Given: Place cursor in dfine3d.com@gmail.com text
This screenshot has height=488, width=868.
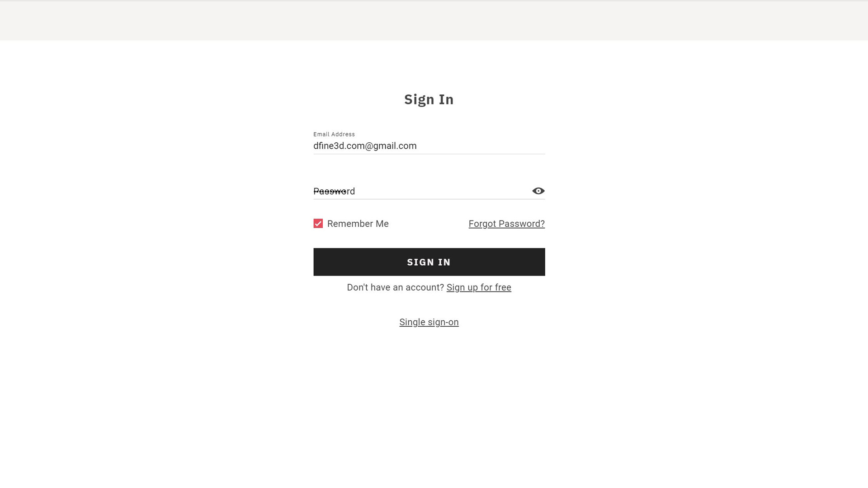Looking at the screenshot, I should pyautogui.click(x=365, y=146).
